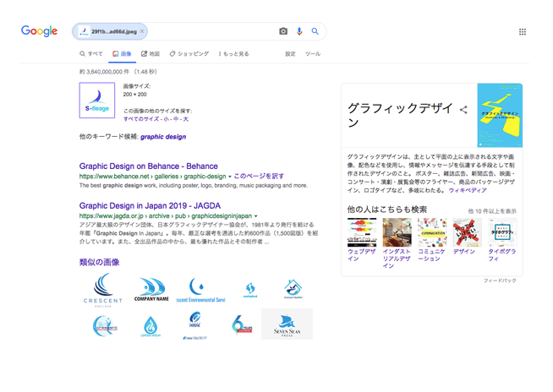Open the spiral blue globe logo image
Viewport: 553px width, 392px height.
tap(194, 325)
